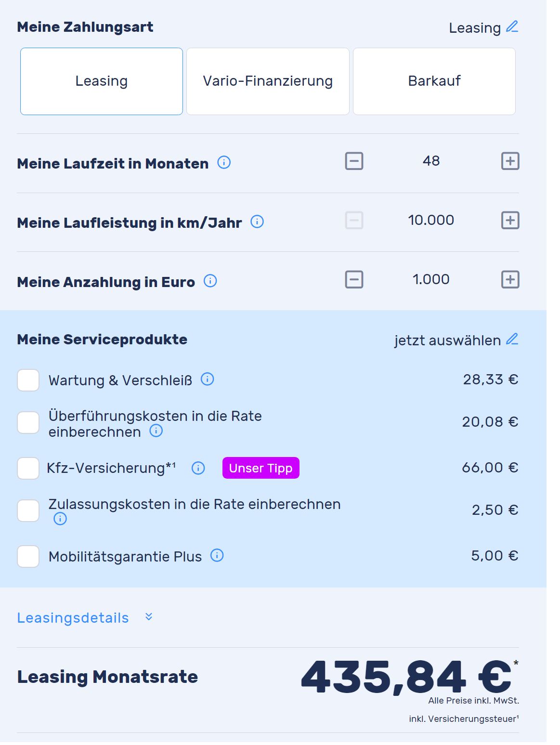This screenshot has width=560, height=745.
Task: Select the Vario-Finanzierung payment tab
Action: [268, 81]
